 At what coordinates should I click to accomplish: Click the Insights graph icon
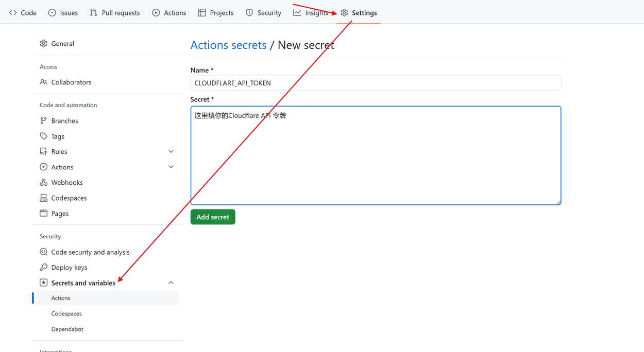(x=297, y=12)
